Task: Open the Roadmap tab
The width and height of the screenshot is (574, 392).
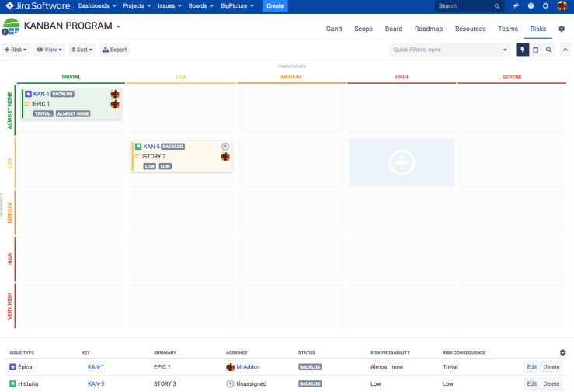Action: pyautogui.click(x=429, y=29)
